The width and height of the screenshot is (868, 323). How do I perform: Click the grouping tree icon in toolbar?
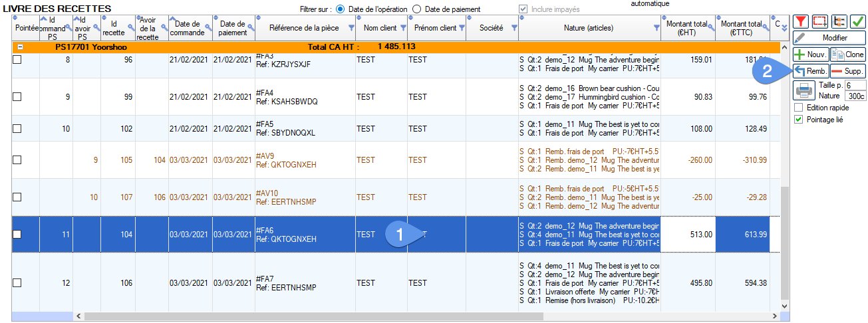(x=839, y=22)
